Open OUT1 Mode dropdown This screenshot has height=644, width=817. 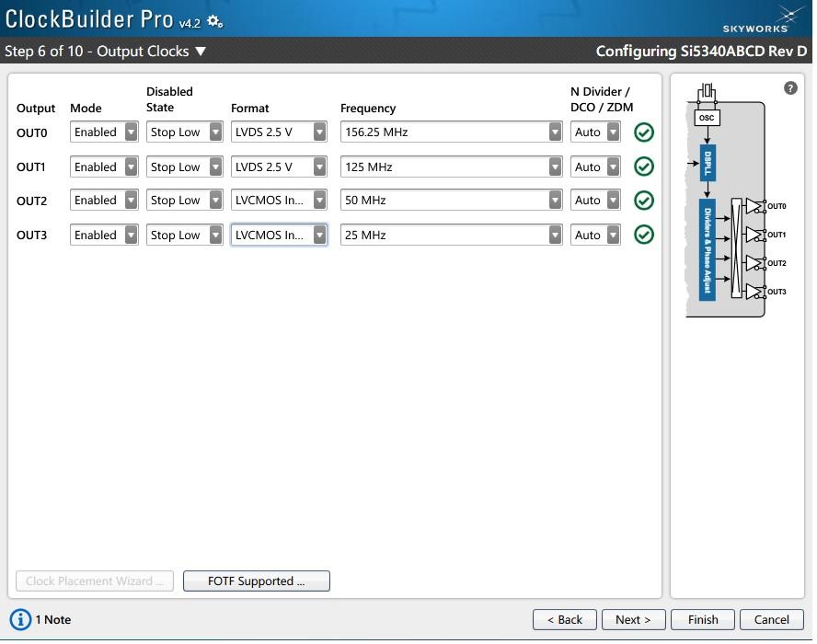(x=104, y=167)
